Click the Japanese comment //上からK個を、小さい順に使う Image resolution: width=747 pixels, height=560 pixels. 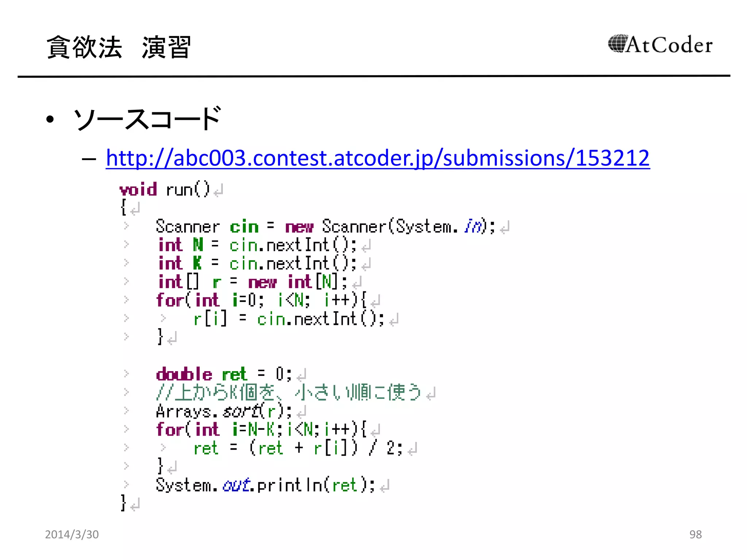tap(289, 393)
